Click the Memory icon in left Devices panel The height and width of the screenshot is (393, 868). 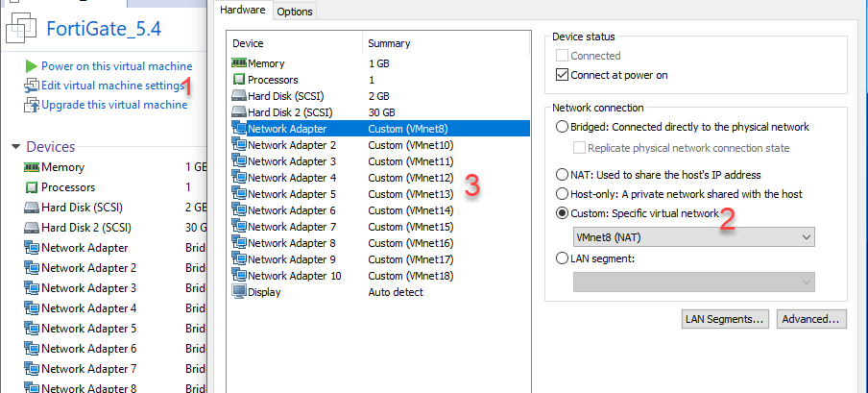click(x=31, y=167)
